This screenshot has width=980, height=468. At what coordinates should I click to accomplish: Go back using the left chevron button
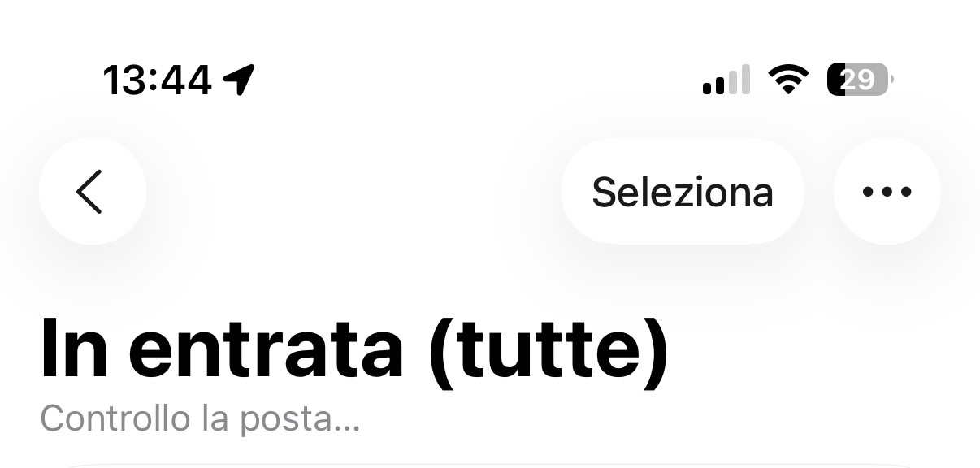point(92,191)
